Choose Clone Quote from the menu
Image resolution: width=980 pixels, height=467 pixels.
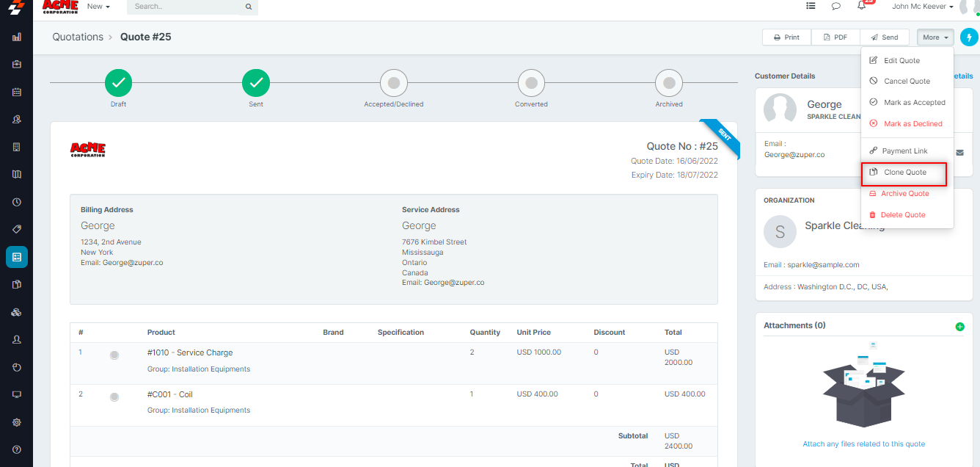click(904, 173)
